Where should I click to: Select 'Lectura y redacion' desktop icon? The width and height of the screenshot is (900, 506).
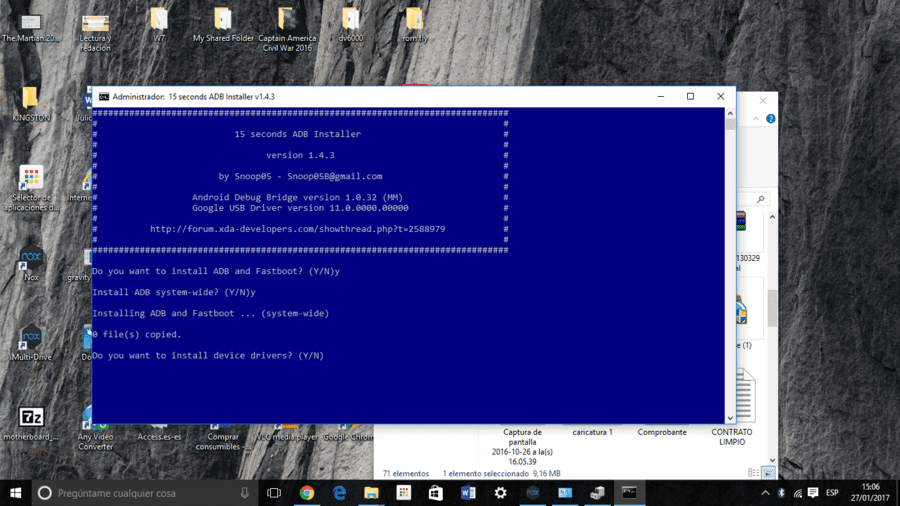point(95,33)
